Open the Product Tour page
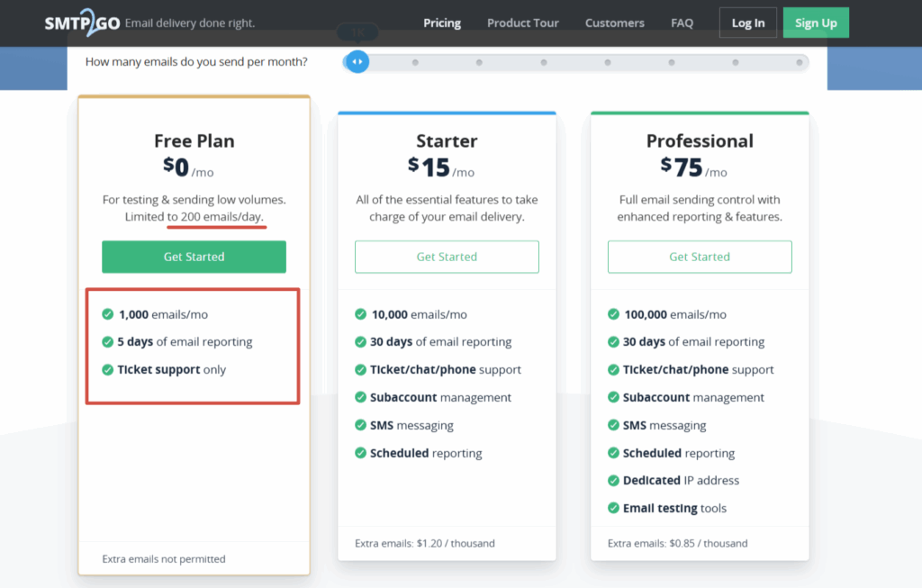Image resolution: width=922 pixels, height=588 pixels. pyautogui.click(x=523, y=23)
